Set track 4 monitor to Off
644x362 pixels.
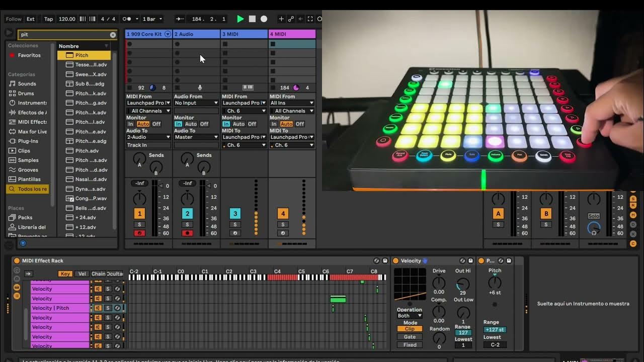(x=300, y=124)
